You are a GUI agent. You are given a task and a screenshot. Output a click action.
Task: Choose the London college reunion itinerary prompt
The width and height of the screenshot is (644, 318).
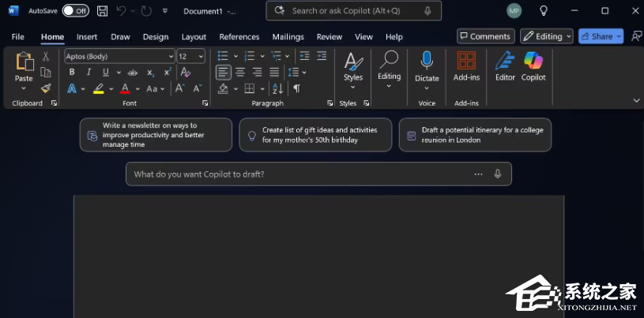coord(475,135)
